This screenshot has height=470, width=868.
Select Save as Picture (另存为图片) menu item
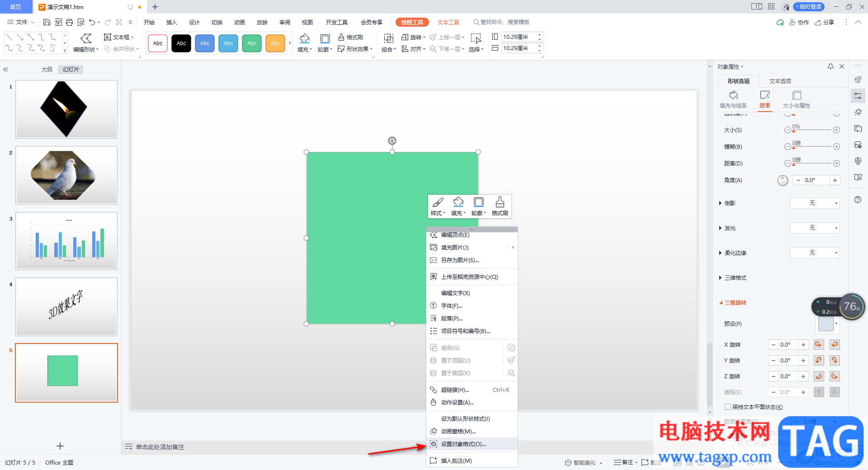[x=472, y=260]
